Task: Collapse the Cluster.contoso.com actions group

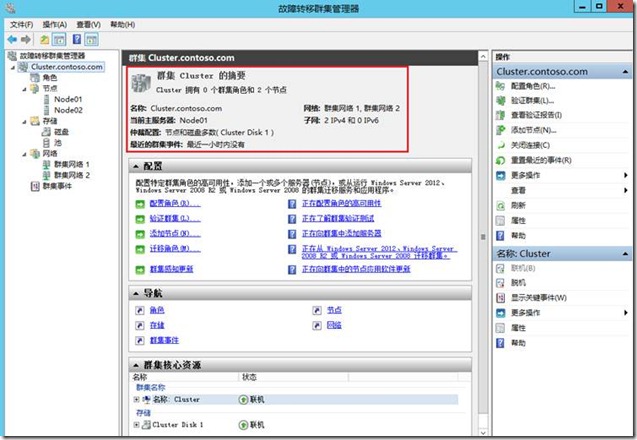Action: coord(625,72)
